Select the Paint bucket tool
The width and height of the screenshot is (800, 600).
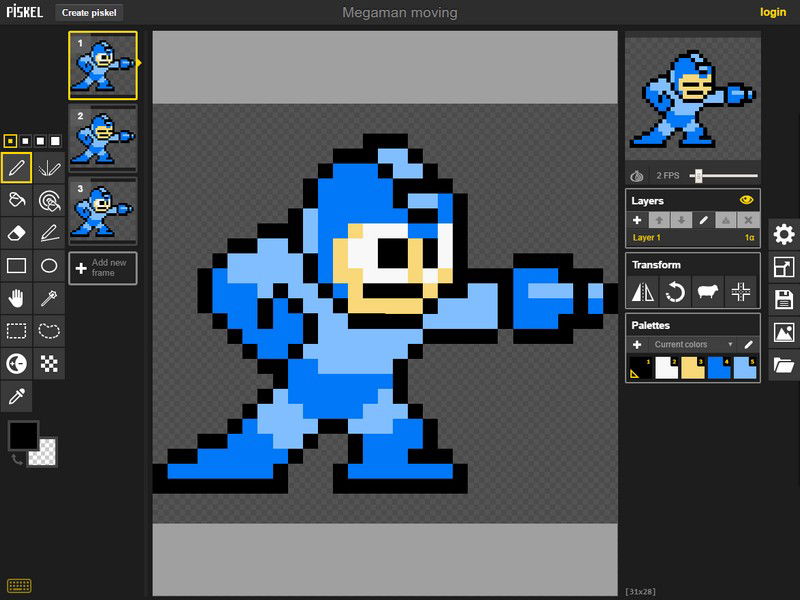pos(16,200)
